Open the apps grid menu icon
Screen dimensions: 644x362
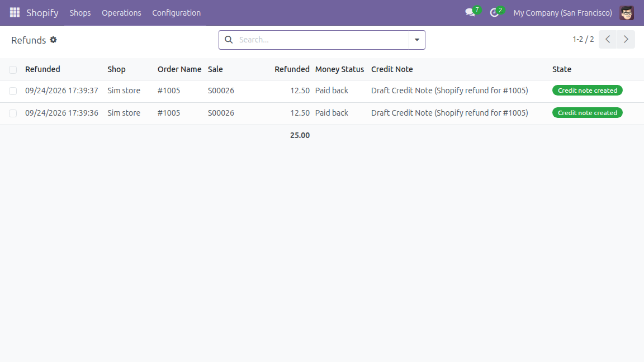[x=15, y=13]
